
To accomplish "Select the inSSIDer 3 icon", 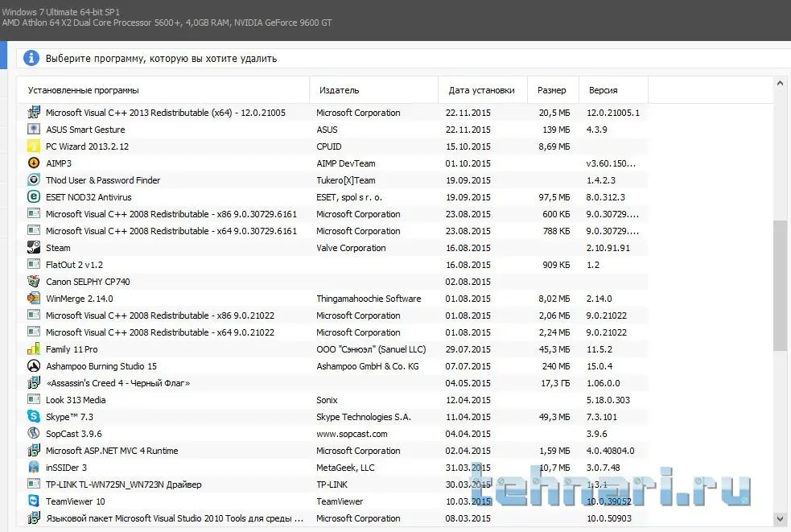I will 34,468.
